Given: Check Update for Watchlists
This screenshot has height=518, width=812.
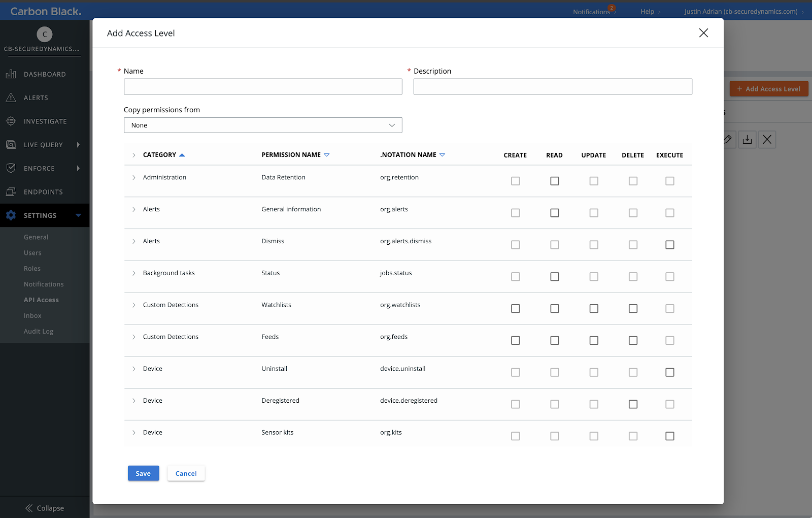Looking at the screenshot, I should (x=594, y=309).
